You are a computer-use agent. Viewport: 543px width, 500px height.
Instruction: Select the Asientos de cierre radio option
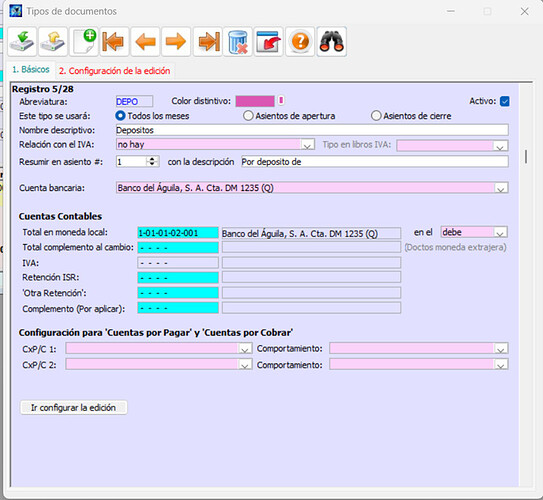376,116
